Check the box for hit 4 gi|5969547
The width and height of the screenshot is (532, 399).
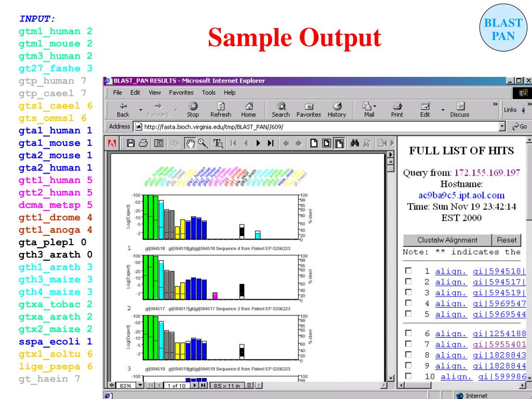click(x=408, y=303)
